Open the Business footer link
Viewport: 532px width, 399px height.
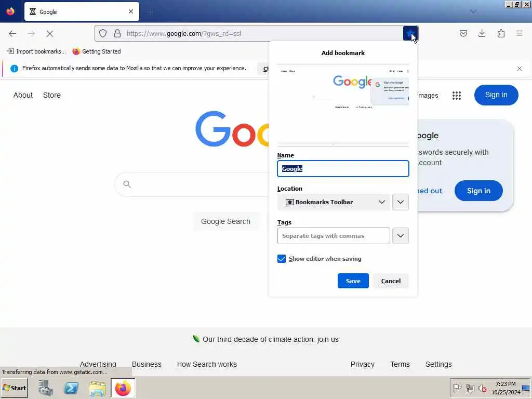(x=147, y=364)
